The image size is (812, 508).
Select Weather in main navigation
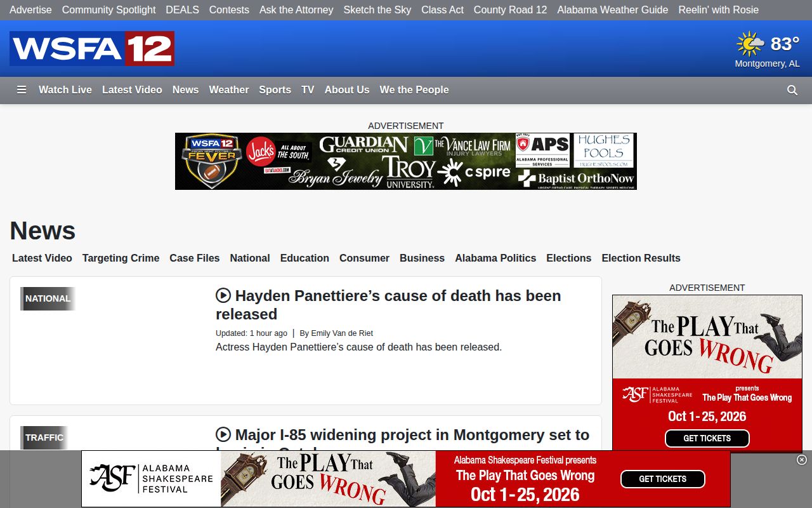pyautogui.click(x=228, y=90)
